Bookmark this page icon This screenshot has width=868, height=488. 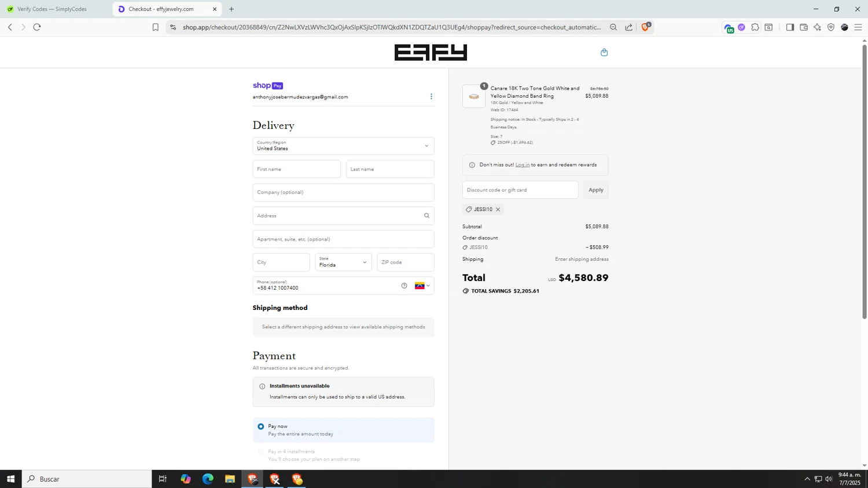[155, 27]
